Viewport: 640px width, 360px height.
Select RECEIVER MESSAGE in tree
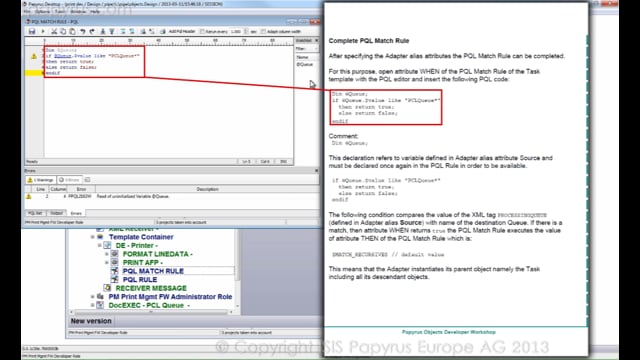[x=151, y=288]
